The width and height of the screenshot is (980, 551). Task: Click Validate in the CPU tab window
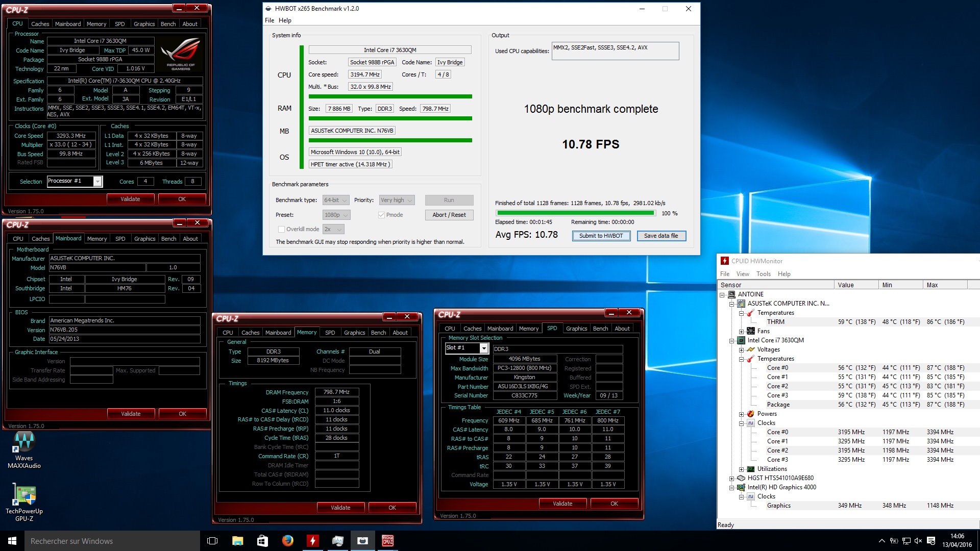click(130, 199)
